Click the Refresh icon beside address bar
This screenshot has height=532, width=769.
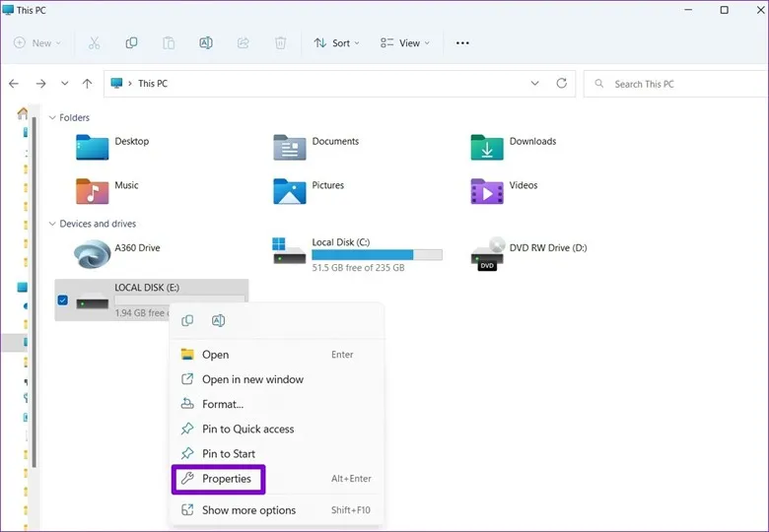pyautogui.click(x=562, y=84)
